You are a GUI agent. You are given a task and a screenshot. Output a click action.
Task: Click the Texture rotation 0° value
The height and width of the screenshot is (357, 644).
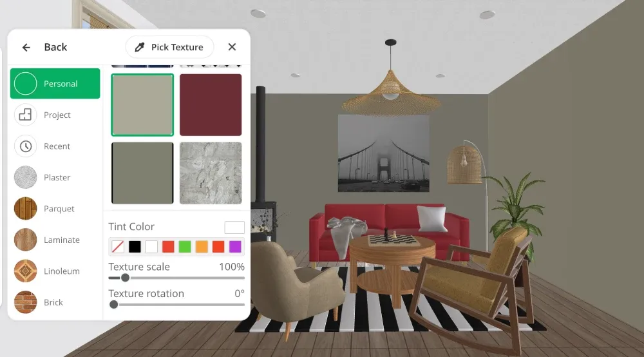tap(240, 293)
